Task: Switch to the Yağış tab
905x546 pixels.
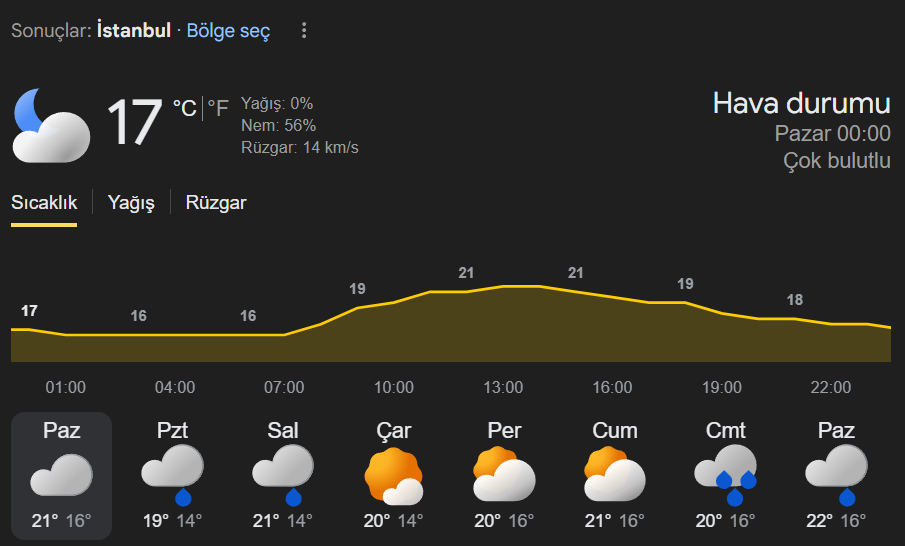Action: (131, 203)
